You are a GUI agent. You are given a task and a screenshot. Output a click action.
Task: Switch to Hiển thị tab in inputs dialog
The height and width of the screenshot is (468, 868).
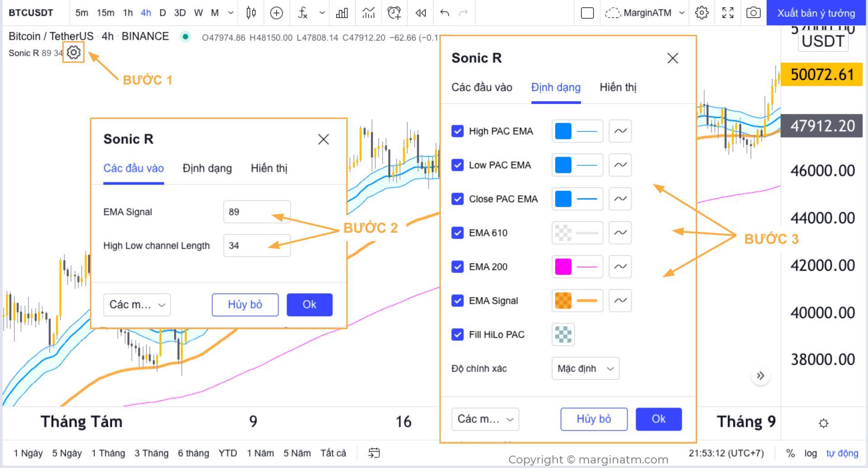coord(269,168)
